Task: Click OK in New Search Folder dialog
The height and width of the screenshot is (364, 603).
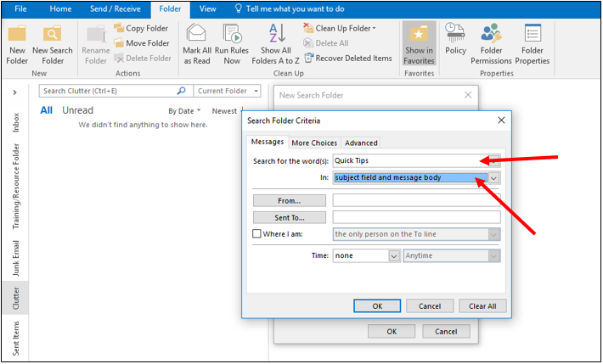Action: 392,331
